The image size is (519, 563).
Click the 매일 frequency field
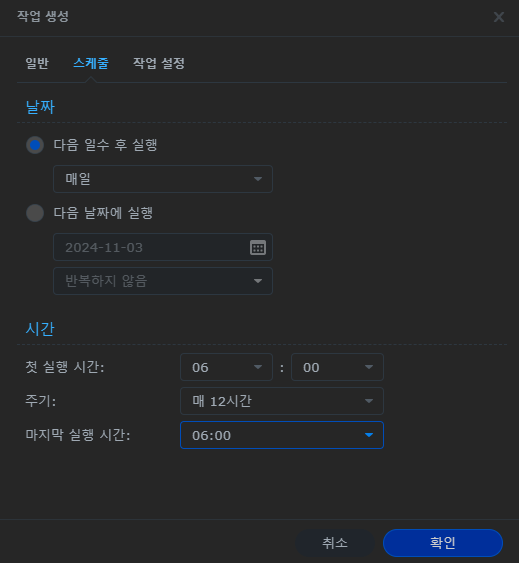point(163,179)
